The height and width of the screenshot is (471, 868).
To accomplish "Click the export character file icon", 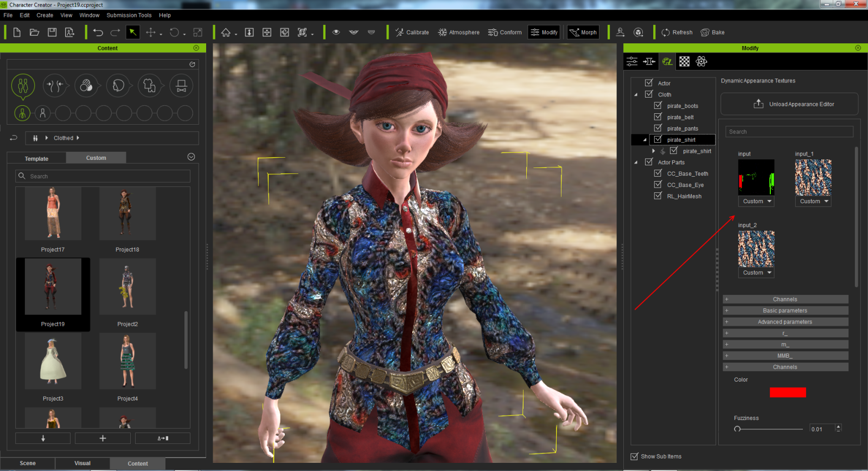I will tap(69, 33).
